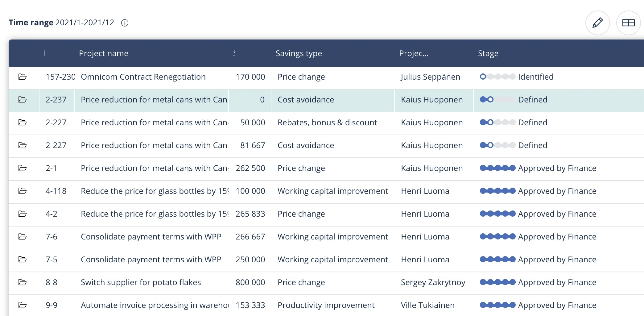
Task: Click the Identified stage progress indicator
Action: [x=497, y=77]
